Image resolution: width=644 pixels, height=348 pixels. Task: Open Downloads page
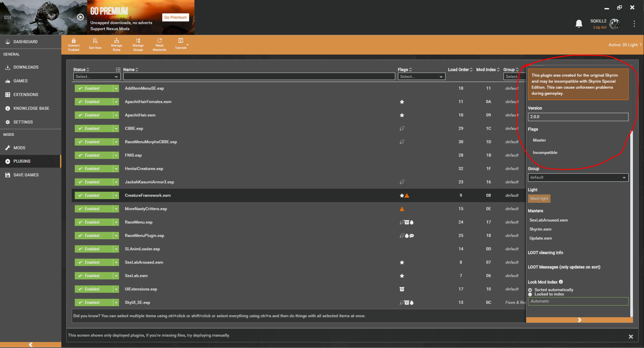coord(31,67)
